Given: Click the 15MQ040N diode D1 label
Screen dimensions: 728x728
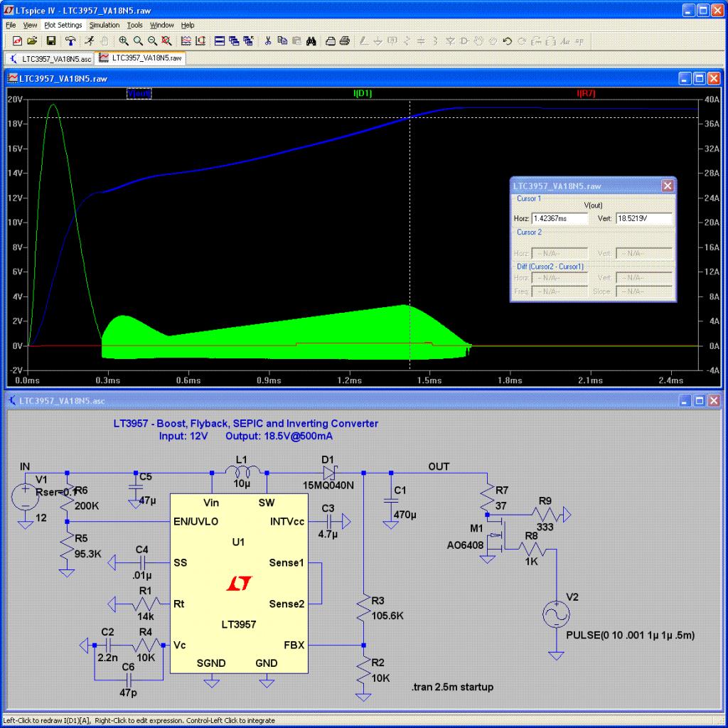Looking at the screenshot, I should pos(328,485).
